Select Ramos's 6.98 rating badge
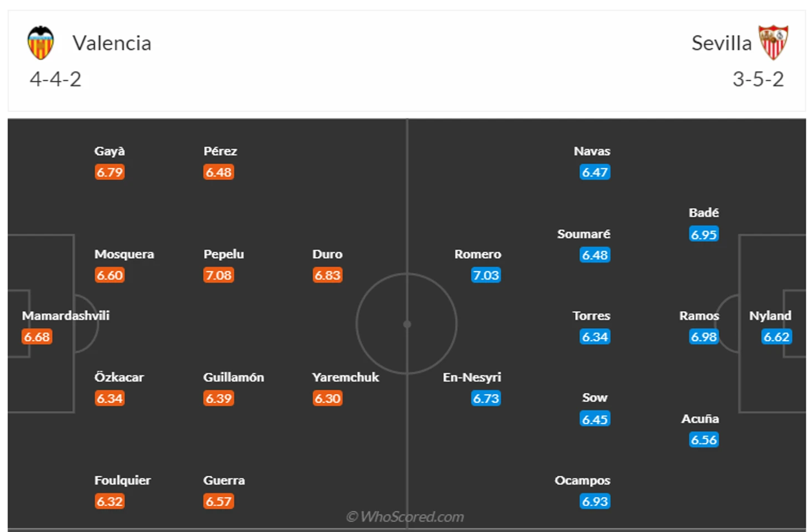This screenshot has width=809, height=532. (x=704, y=337)
